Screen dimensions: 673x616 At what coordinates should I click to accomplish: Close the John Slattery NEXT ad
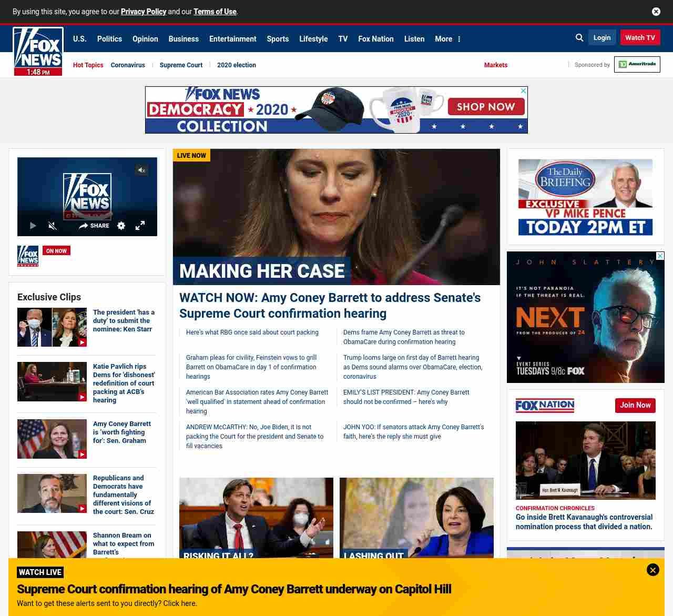[660, 256]
